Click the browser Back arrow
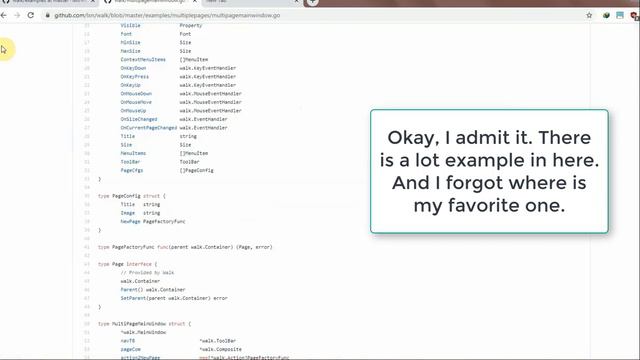The image size is (640, 360). coord(4,15)
